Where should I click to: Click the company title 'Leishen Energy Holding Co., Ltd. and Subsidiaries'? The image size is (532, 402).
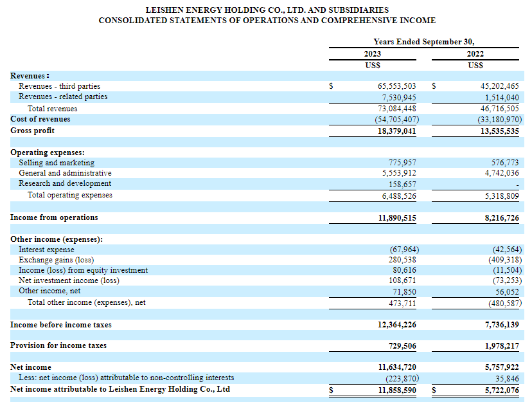tap(267, 10)
